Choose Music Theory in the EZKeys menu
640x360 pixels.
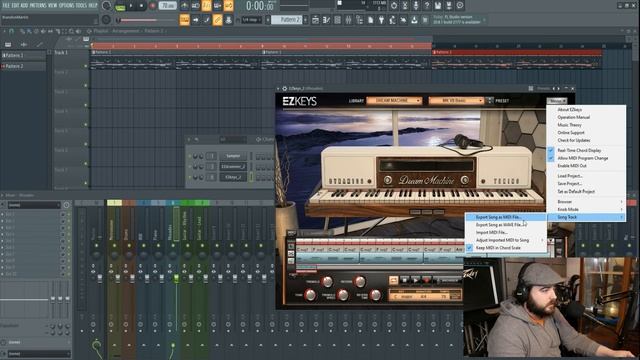tap(569, 125)
